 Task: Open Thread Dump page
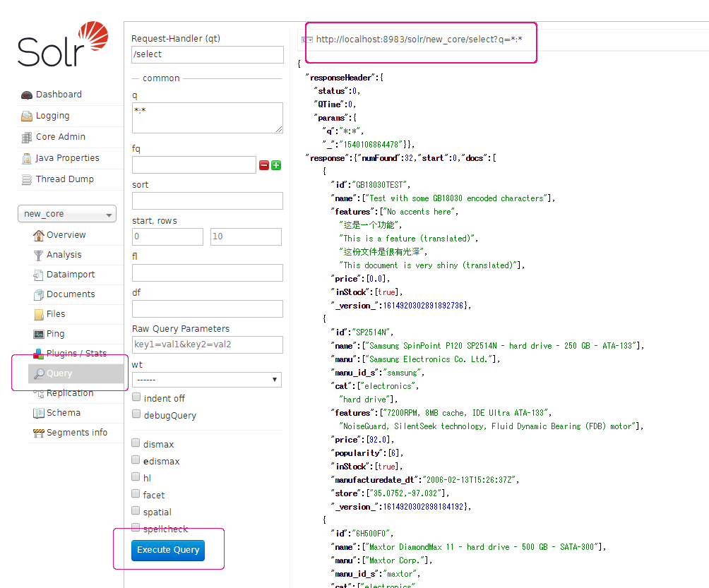[x=65, y=179]
